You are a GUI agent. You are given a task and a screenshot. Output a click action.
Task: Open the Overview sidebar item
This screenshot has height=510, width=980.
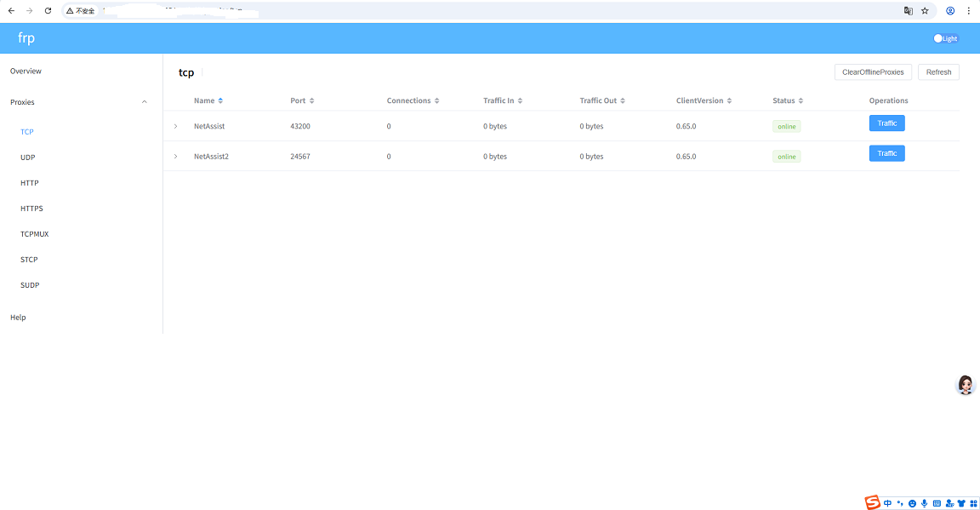tap(26, 72)
